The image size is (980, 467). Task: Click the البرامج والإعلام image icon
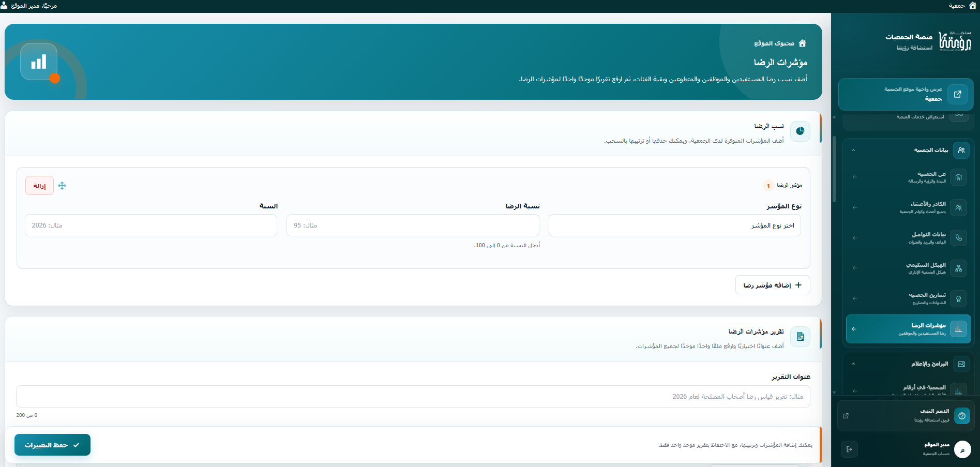961,364
